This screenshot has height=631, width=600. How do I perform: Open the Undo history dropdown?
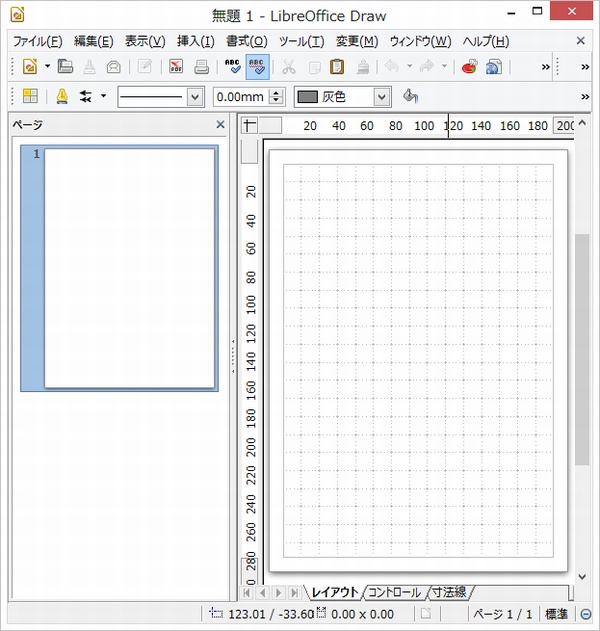pos(410,66)
